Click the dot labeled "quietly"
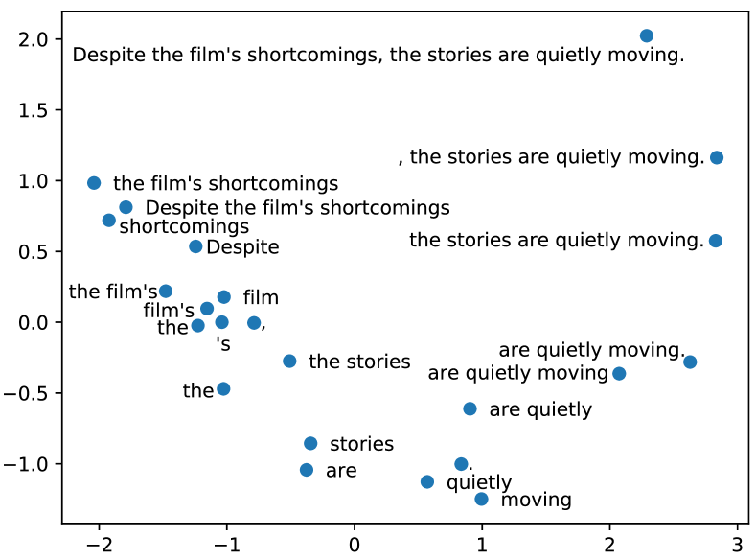Screen dimensions: 756x560 tap(427, 481)
